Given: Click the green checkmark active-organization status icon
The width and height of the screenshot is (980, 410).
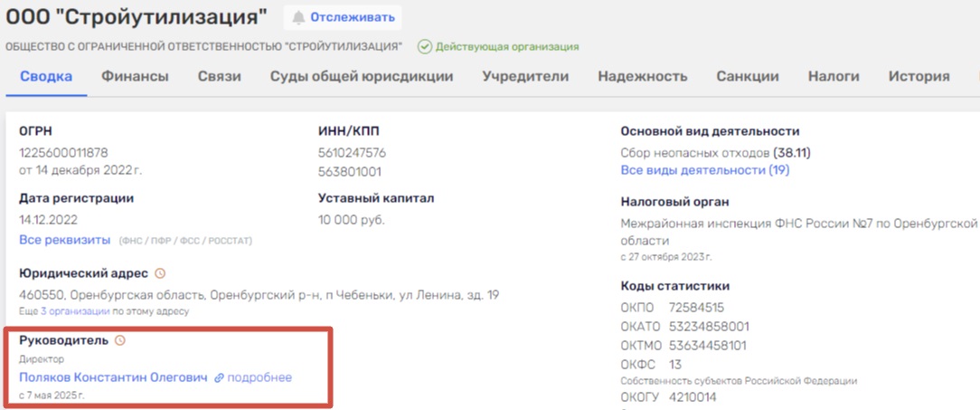Looking at the screenshot, I should [424, 46].
